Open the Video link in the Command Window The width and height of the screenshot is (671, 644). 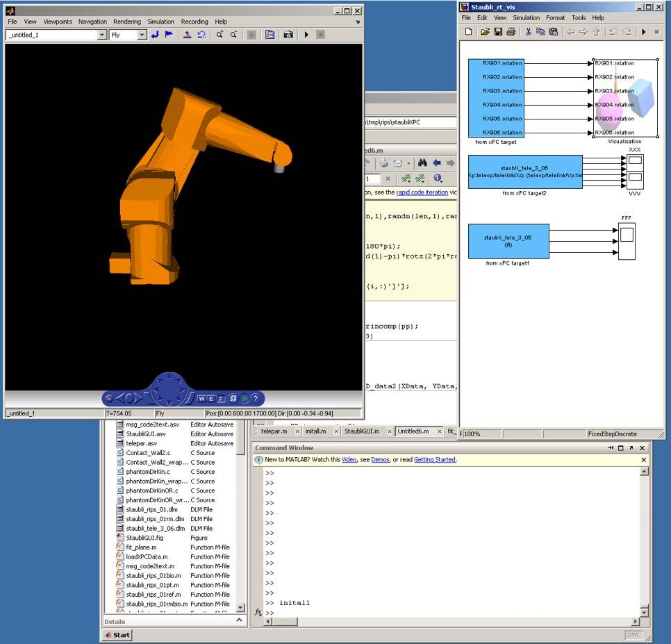(349, 460)
